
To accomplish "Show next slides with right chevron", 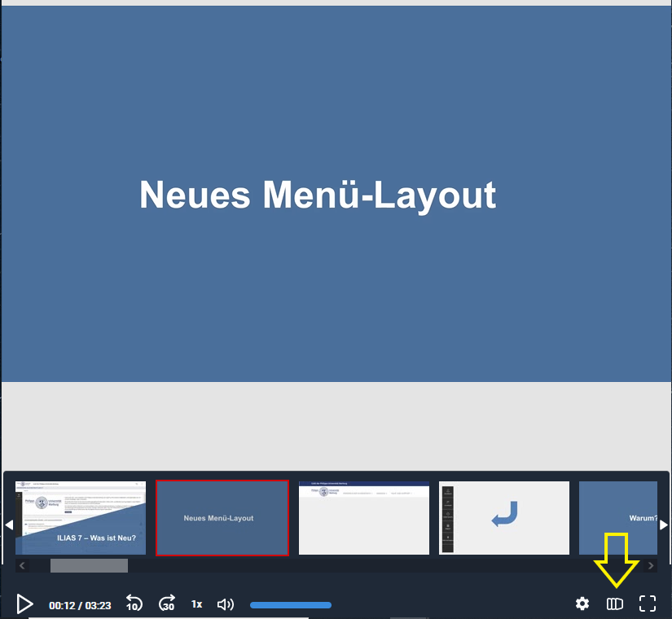I will click(x=650, y=564).
